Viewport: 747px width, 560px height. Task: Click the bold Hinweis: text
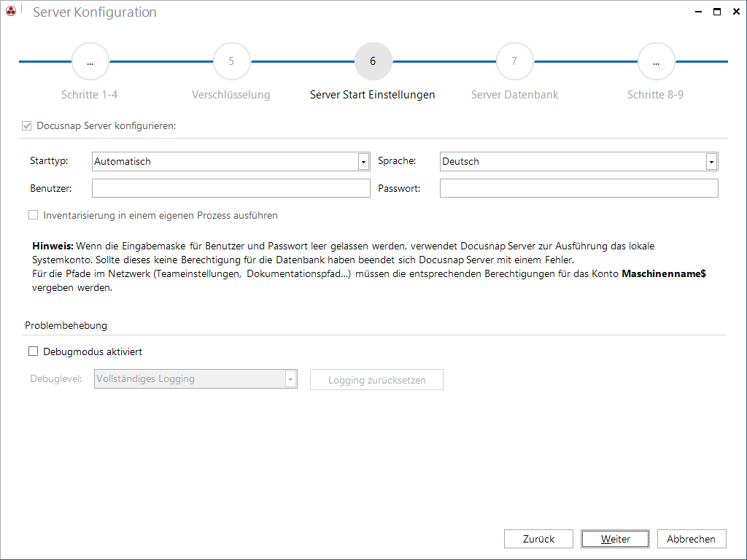pos(53,246)
